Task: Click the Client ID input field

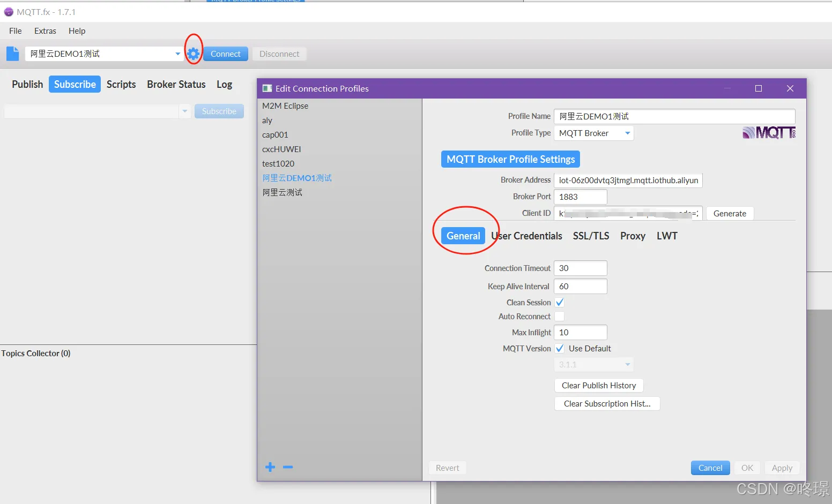Action: pyautogui.click(x=628, y=213)
